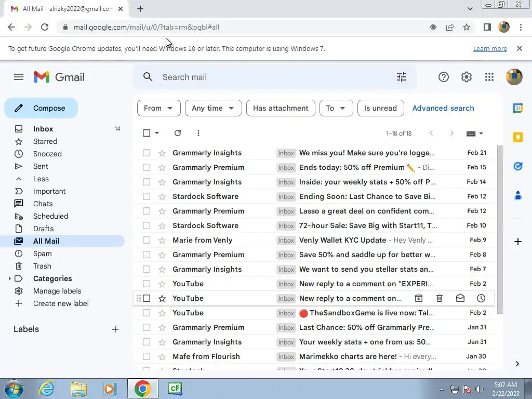Go to Snoozed mail

[47, 154]
